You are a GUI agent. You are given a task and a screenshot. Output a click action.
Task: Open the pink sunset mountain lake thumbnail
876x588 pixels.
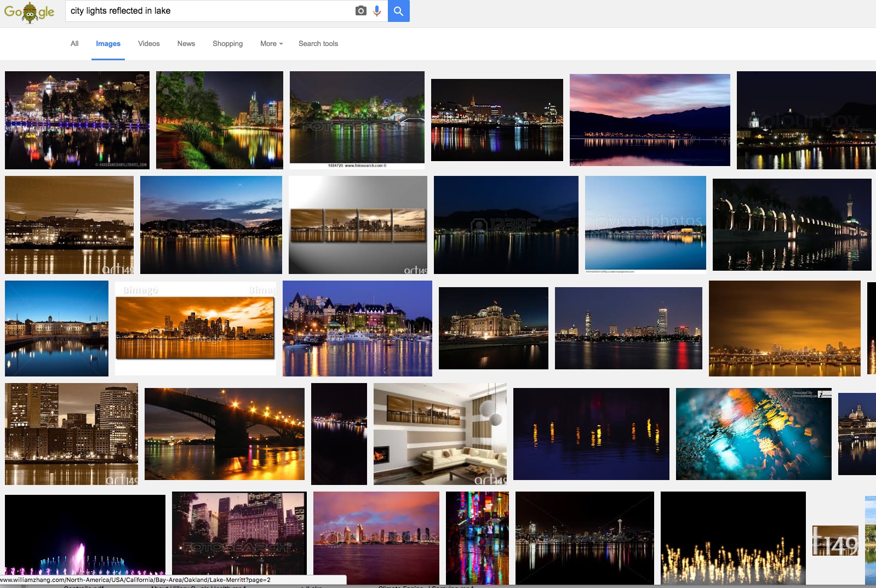[650, 120]
